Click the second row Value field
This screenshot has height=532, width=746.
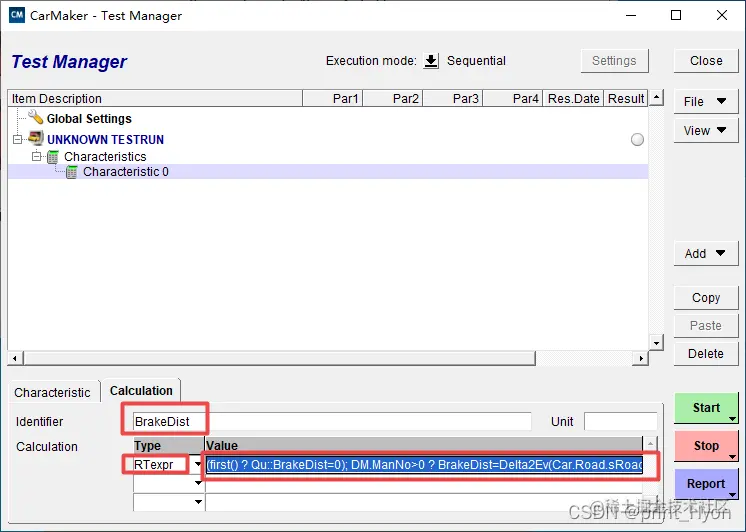pos(424,483)
